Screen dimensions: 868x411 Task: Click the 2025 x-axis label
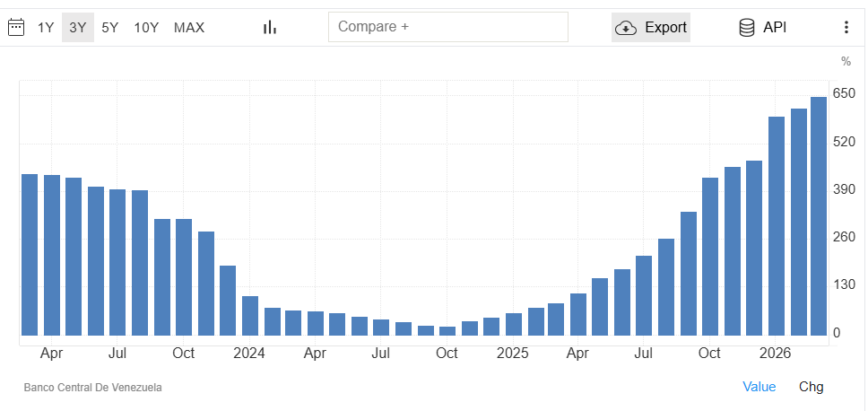point(513,354)
